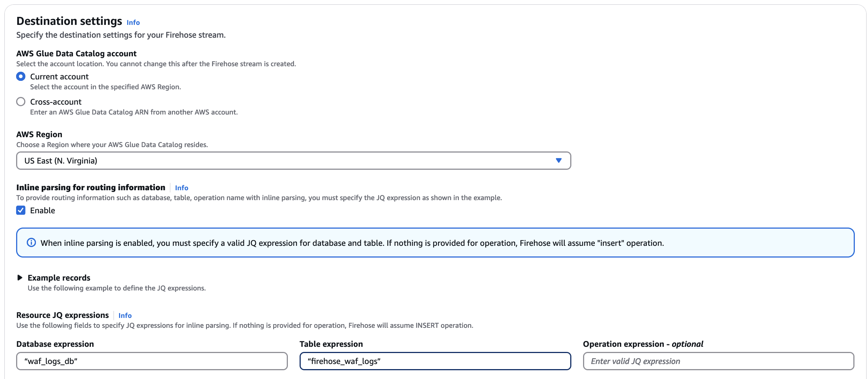Open Info link beside Destination settings
Image resolution: width=868 pixels, height=379 pixels.
point(133,23)
